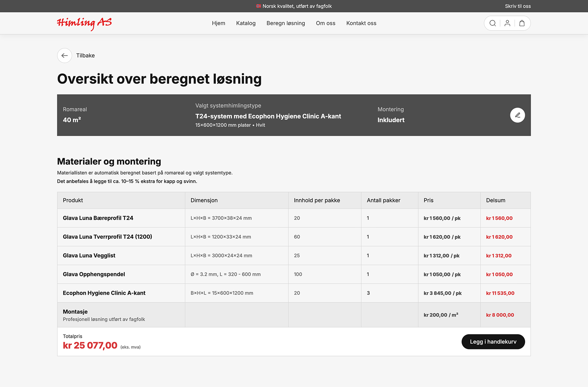Edit the calculated solution with pencil icon
This screenshot has height=387, width=588.
coord(517,115)
